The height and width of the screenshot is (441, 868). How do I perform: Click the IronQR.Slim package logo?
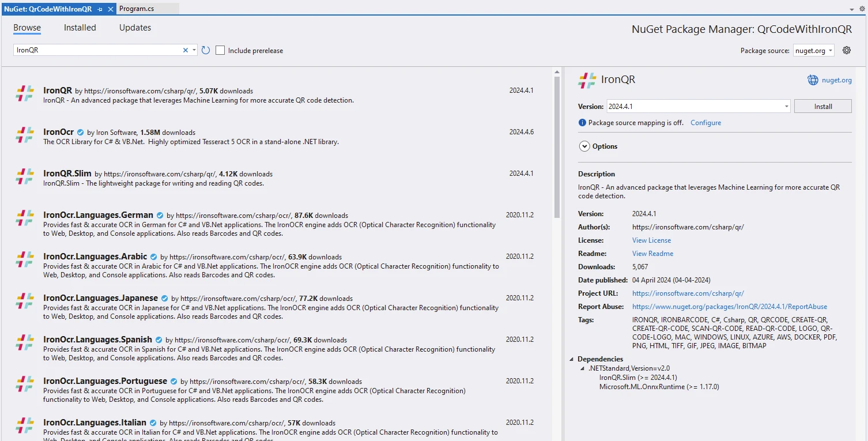tap(25, 176)
